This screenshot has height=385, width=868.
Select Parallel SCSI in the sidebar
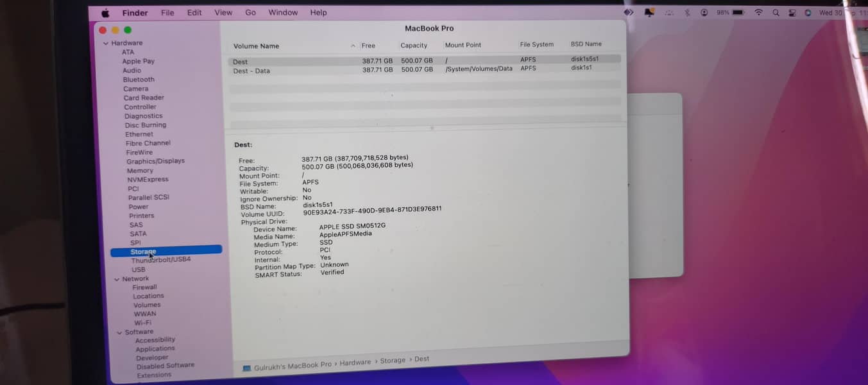pyautogui.click(x=149, y=198)
